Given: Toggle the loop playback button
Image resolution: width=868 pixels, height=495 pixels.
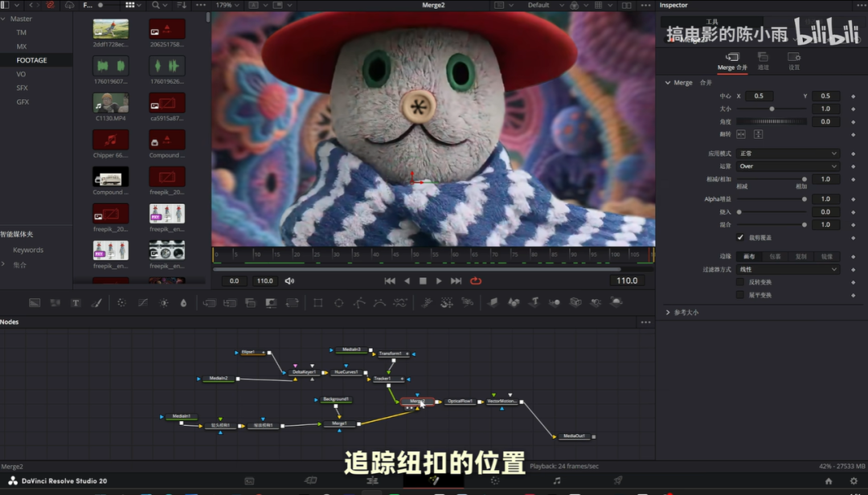Looking at the screenshot, I should pyautogui.click(x=476, y=281).
